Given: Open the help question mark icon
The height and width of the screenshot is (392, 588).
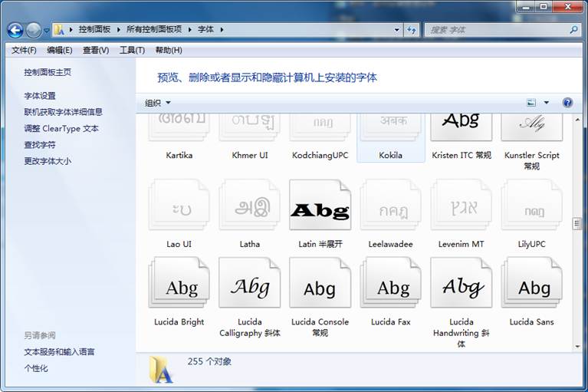Looking at the screenshot, I should pos(567,103).
